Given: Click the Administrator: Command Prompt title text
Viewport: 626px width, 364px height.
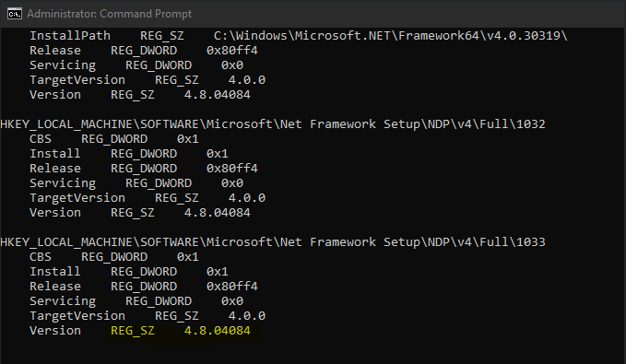Looking at the screenshot, I should click(x=110, y=14).
